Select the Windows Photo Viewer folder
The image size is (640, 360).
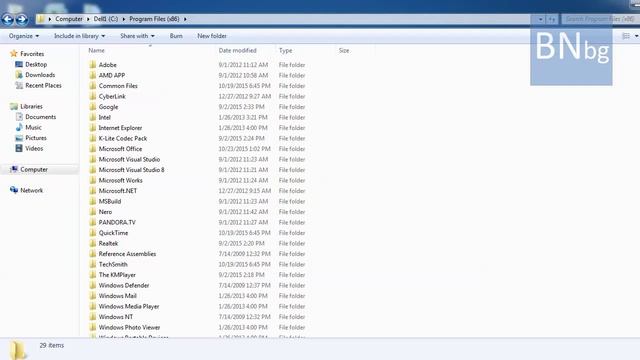[x=129, y=327]
